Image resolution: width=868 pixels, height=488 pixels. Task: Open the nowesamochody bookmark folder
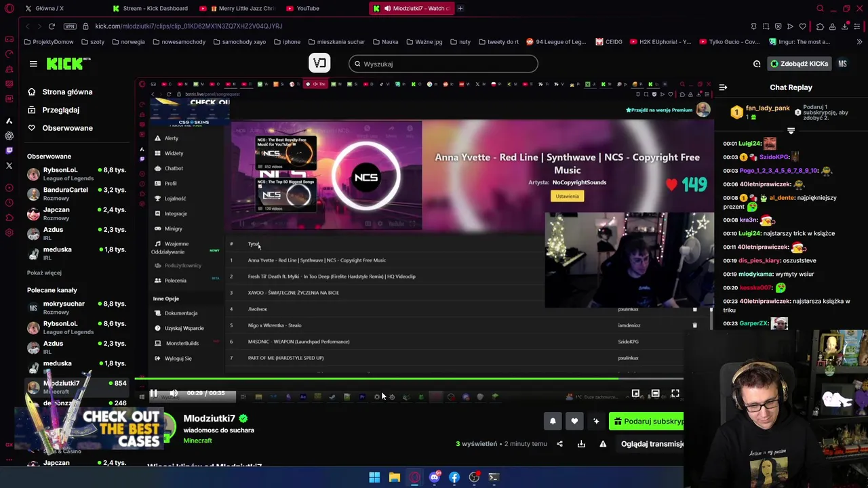(x=179, y=41)
